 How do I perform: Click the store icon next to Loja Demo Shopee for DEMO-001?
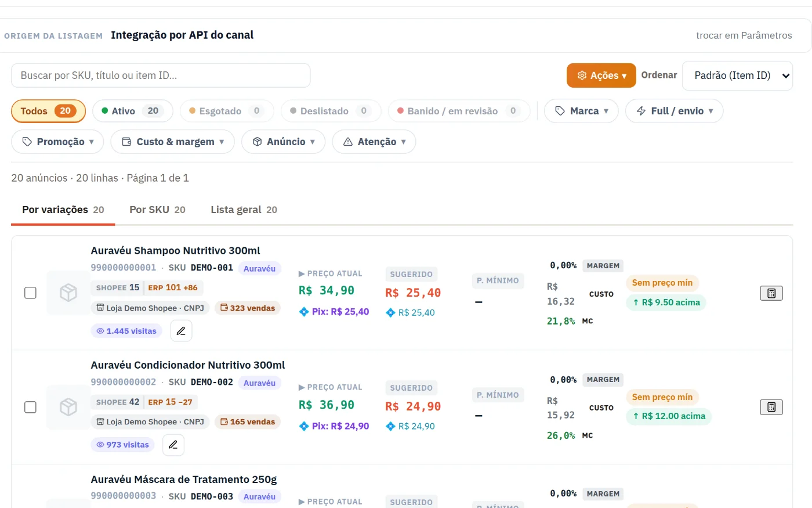[x=100, y=308]
